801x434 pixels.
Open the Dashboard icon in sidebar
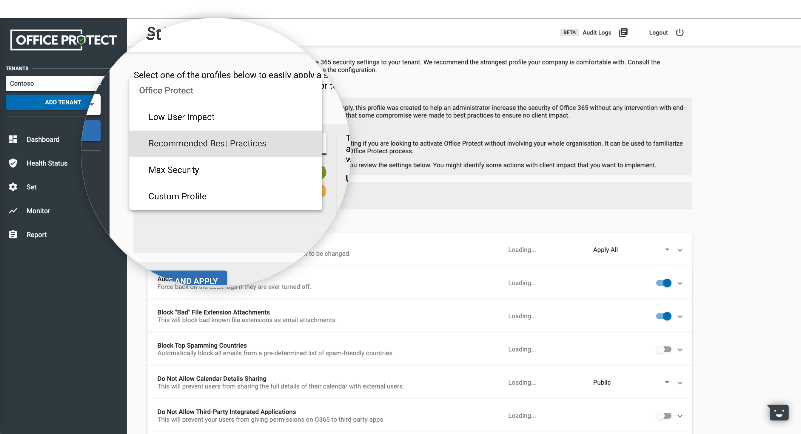point(13,139)
